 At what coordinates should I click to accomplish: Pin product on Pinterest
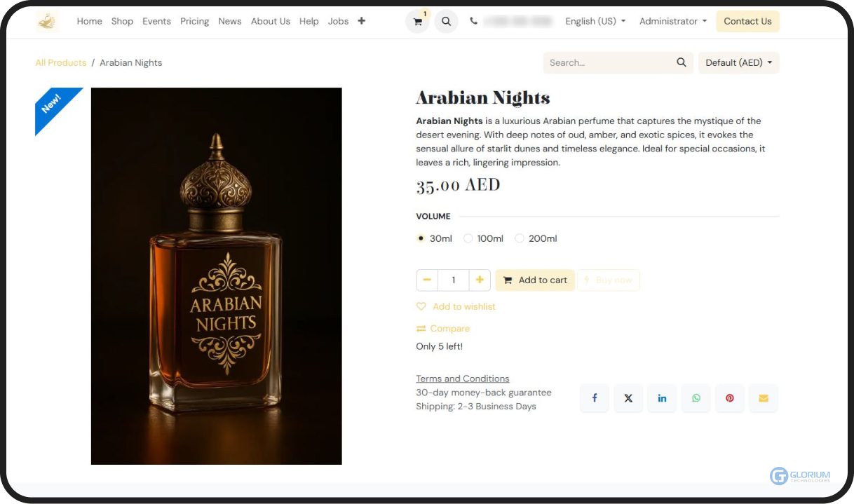730,398
